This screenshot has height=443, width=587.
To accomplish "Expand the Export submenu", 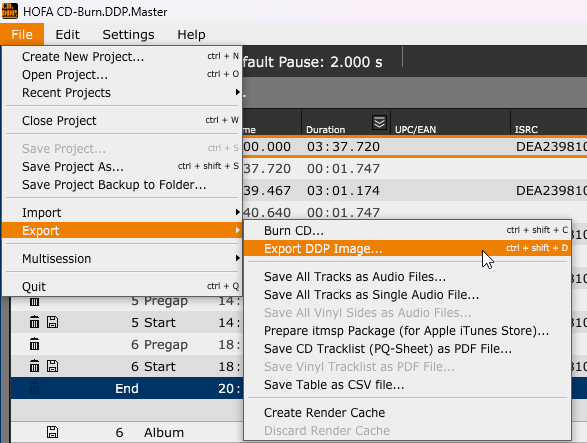I will [x=122, y=230].
